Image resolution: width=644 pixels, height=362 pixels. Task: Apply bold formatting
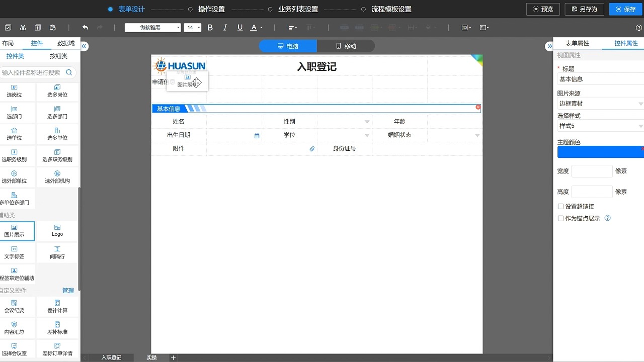[210, 28]
